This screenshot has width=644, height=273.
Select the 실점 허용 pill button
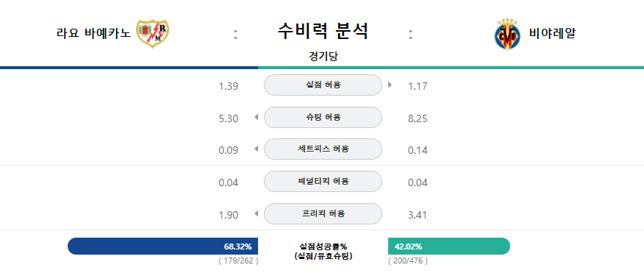[x=323, y=85]
